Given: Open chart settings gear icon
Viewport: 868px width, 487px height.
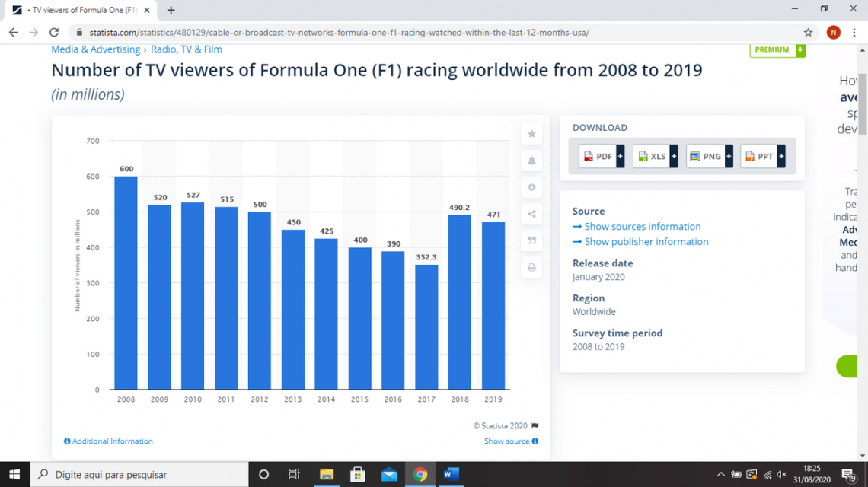Looking at the screenshot, I should coord(531,187).
